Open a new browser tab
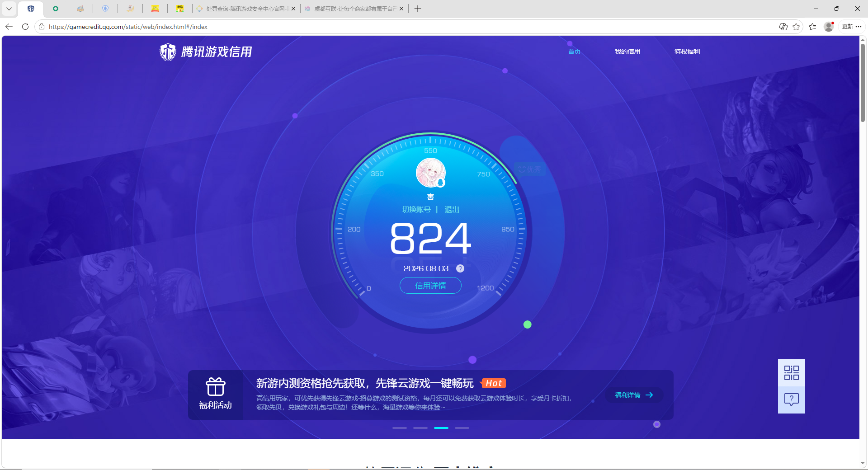868x470 pixels. (x=418, y=9)
